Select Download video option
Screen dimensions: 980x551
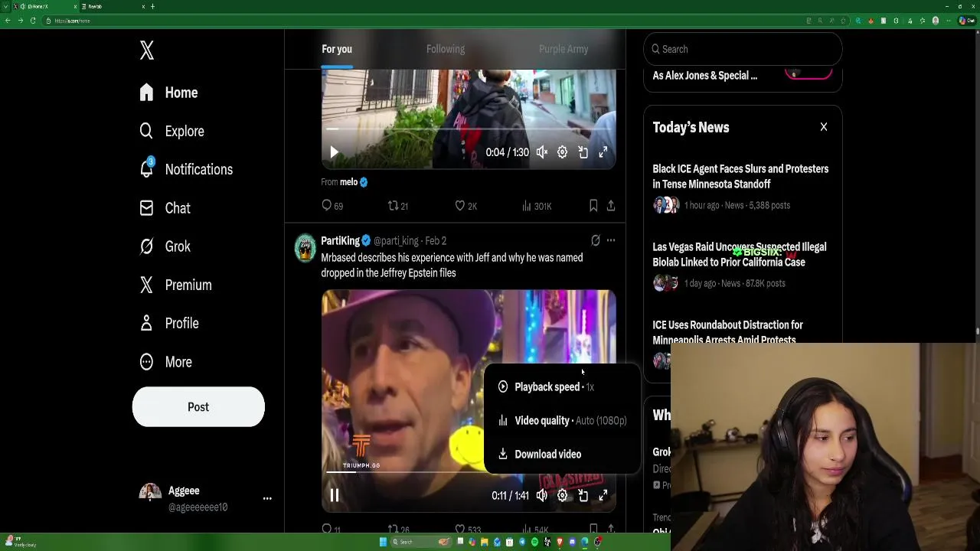point(561,455)
